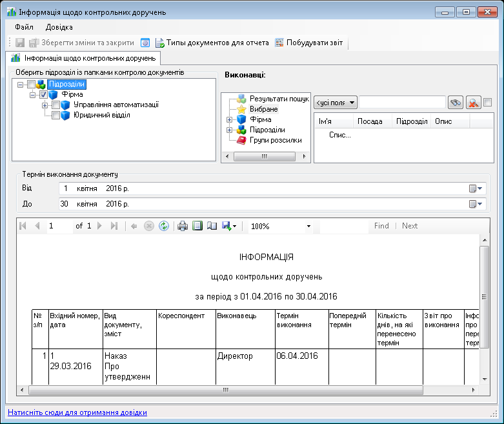Viewport: 504px width, 424px height.
Task: Toggle the checkbox beside search buttons
Action: [488, 103]
